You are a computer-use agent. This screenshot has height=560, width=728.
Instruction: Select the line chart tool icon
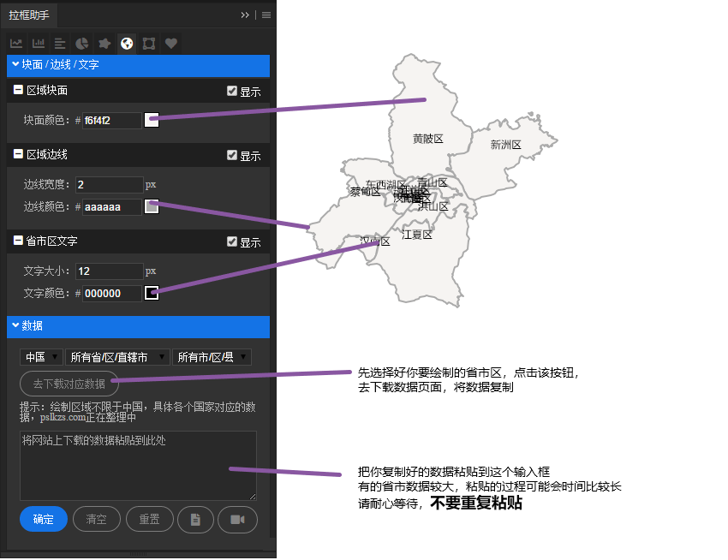[16, 43]
